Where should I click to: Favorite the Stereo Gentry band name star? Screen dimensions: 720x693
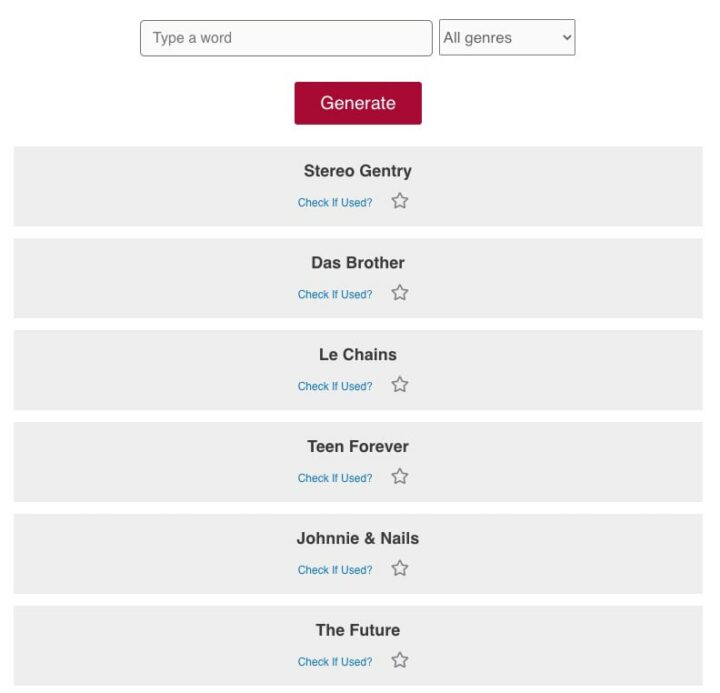[400, 201]
